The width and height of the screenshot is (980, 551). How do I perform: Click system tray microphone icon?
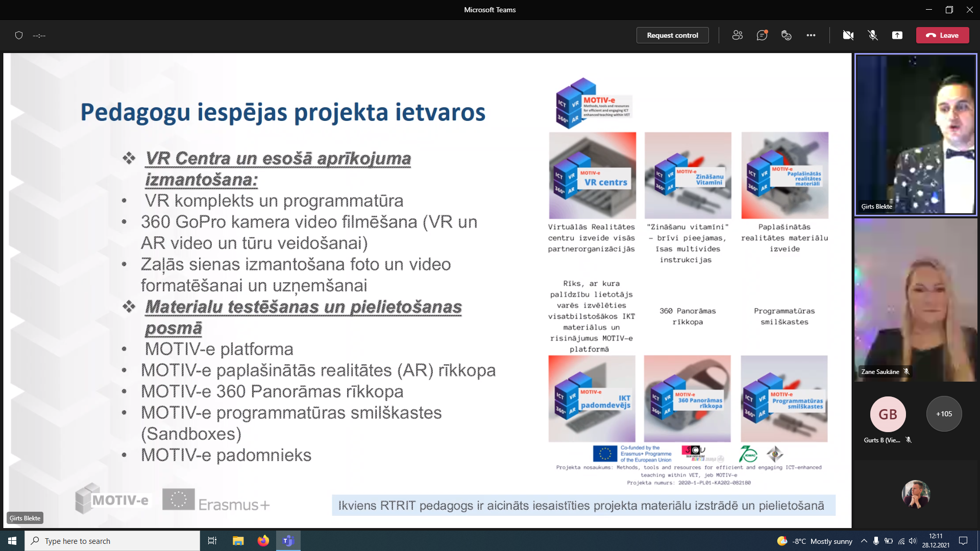pos(876,541)
